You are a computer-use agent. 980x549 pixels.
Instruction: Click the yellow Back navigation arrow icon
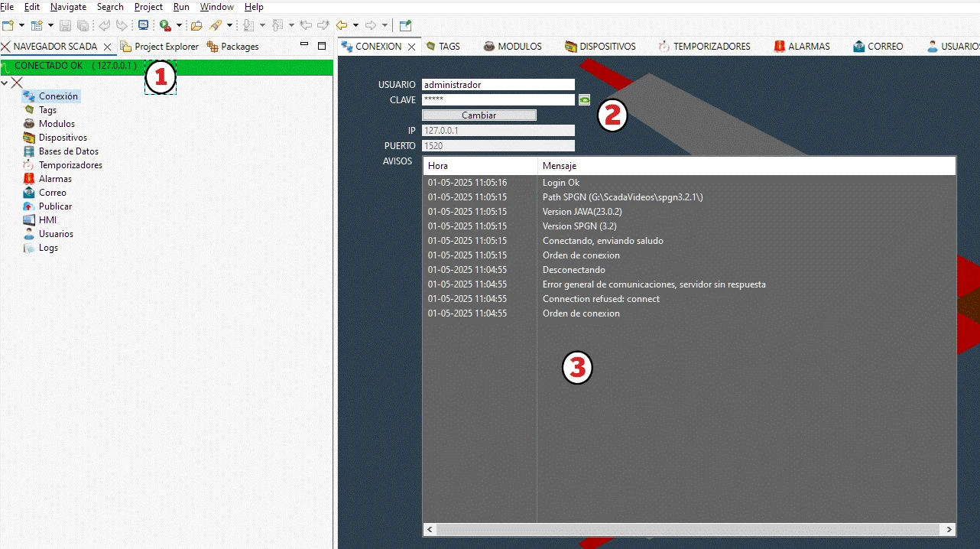tap(341, 24)
